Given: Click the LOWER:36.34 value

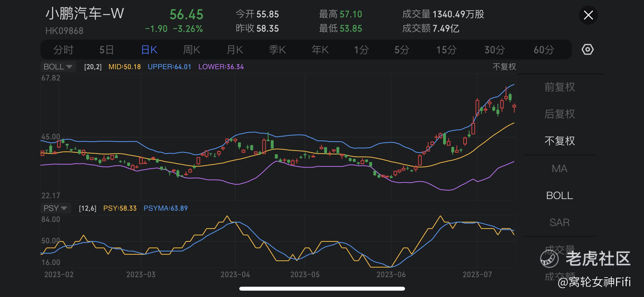Looking at the screenshot, I should click(221, 67).
